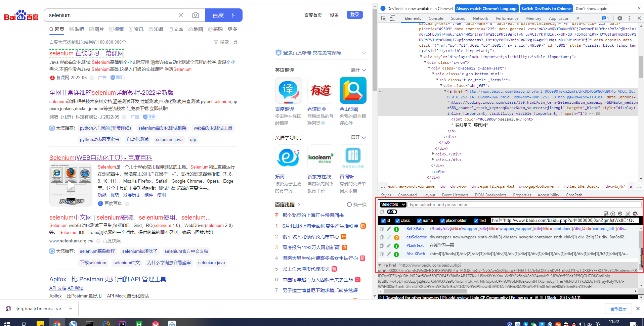The width and height of the screenshot is (644, 326).
Task: Activate the DevTools inspect element picker
Action: pos(383,18)
